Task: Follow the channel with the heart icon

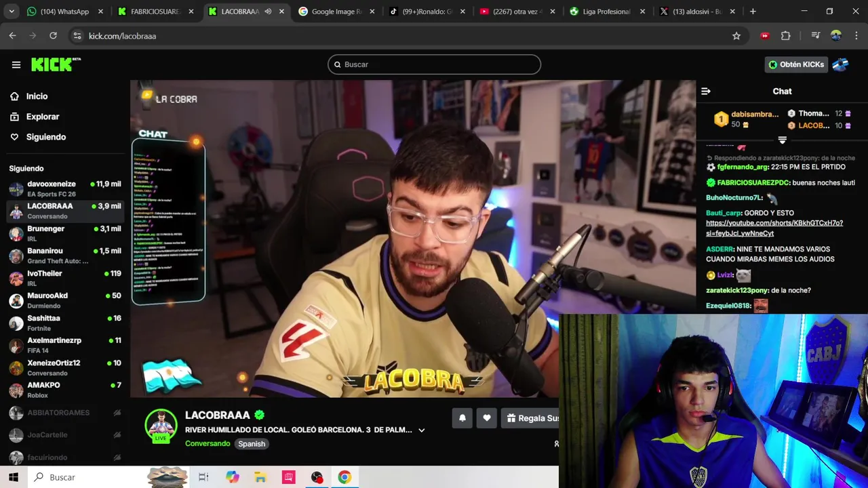Action: 487,418
